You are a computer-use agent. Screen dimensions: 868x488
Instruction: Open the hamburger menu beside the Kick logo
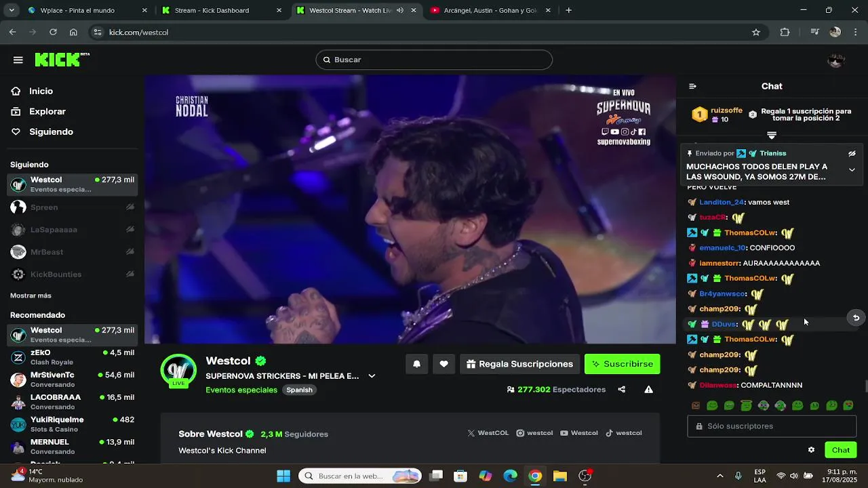point(18,60)
